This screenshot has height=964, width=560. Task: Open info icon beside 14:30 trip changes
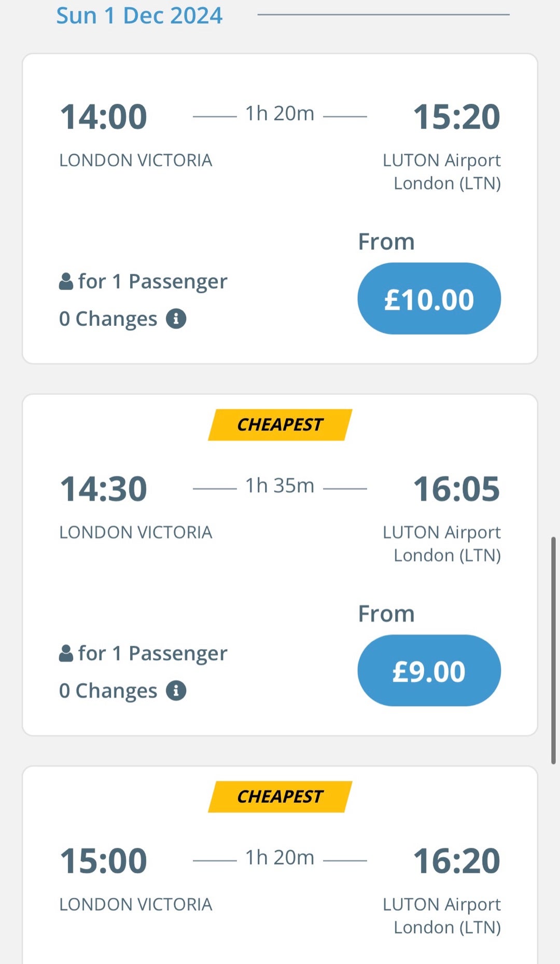click(176, 691)
